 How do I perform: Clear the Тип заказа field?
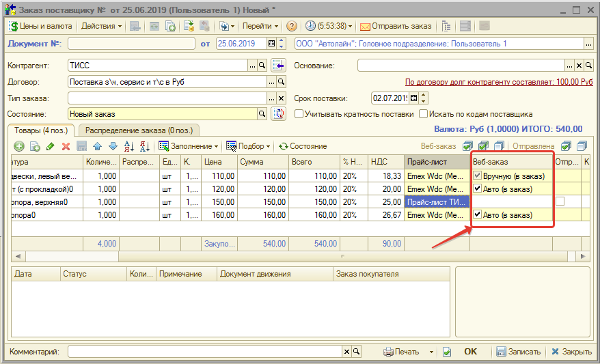click(282, 98)
